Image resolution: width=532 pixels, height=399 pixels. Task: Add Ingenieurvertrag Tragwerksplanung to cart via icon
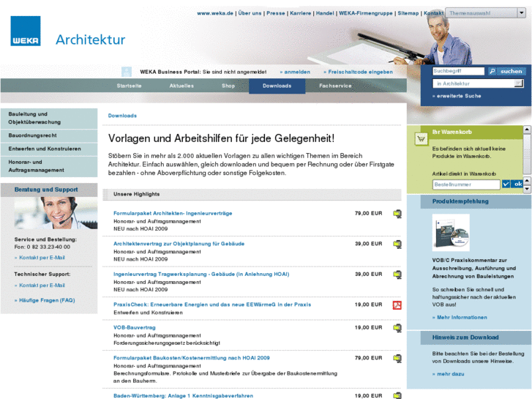point(397,275)
